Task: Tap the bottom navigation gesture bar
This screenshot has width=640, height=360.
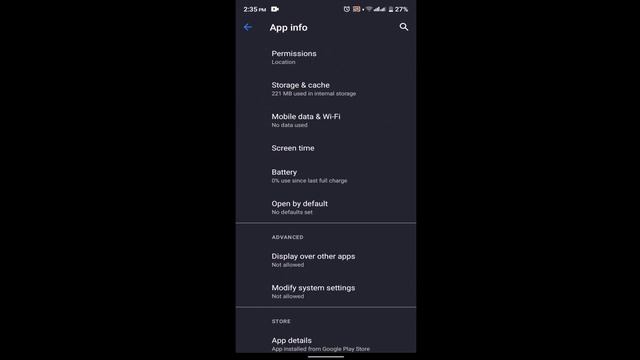Action: [326, 357]
